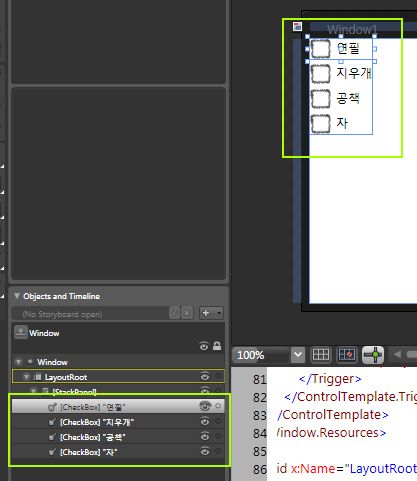Screen dimensions: 417x481
Task: Check the 연필 checkbox on the artboard
Action: tap(320, 48)
